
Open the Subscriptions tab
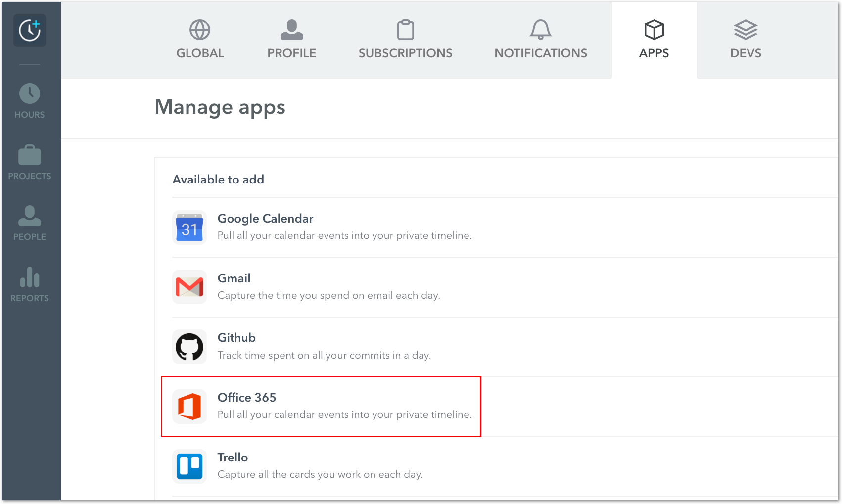405,40
